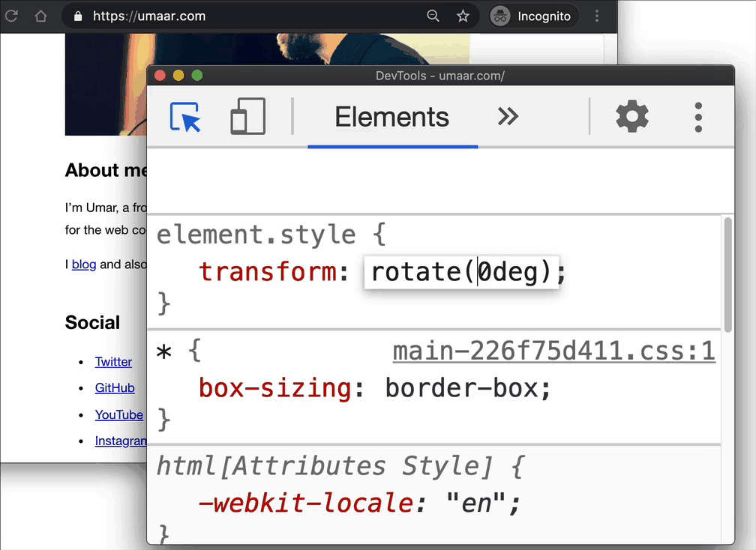The width and height of the screenshot is (756, 550).
Task: Click the element.style selector
Action: point(256,235)
